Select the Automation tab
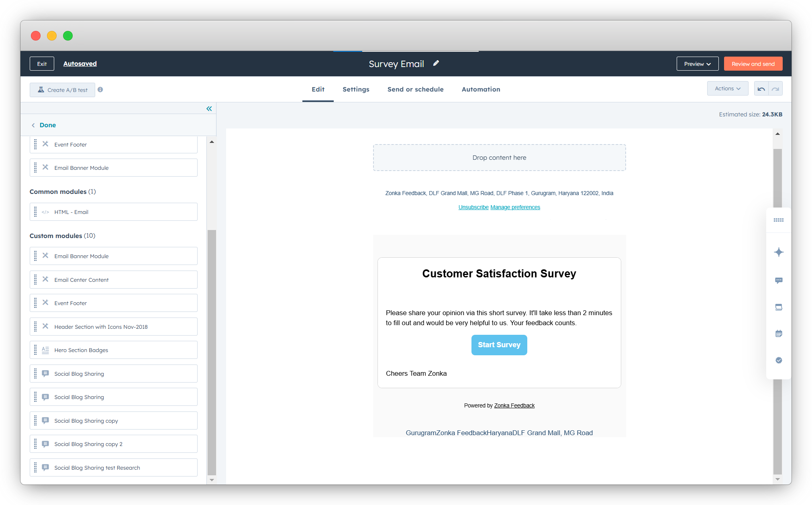Viewport: 812px width, 505px height. tap(481, 89)
